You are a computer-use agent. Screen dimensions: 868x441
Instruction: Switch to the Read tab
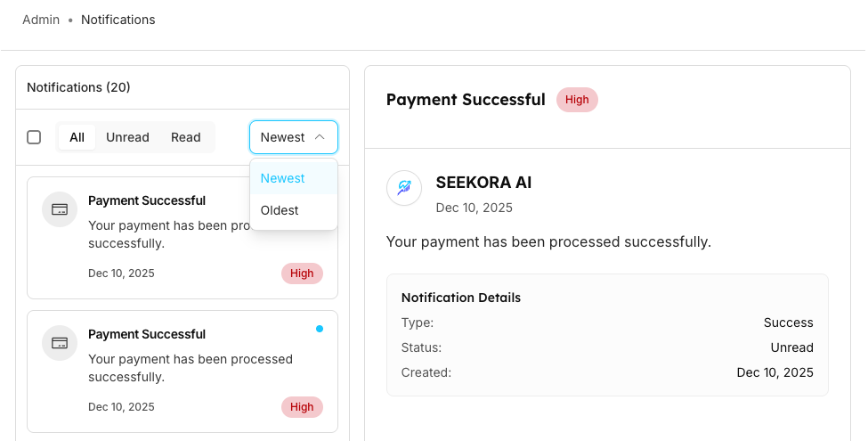(x=186, y=137)
